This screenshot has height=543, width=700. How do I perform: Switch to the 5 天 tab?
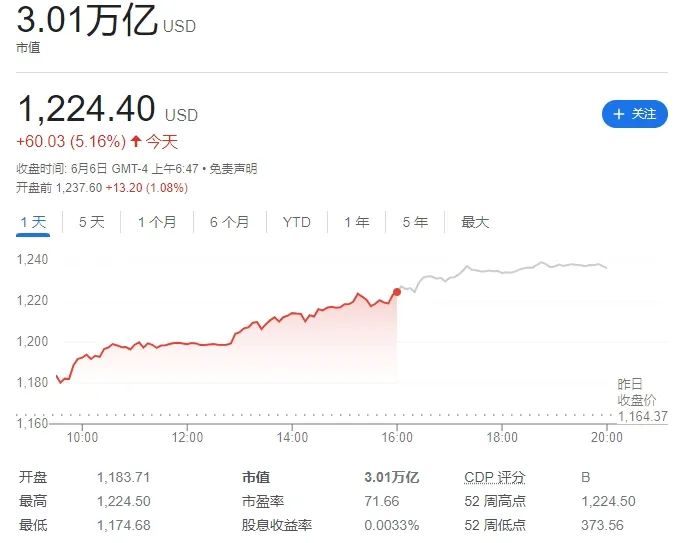click(92, 222)
